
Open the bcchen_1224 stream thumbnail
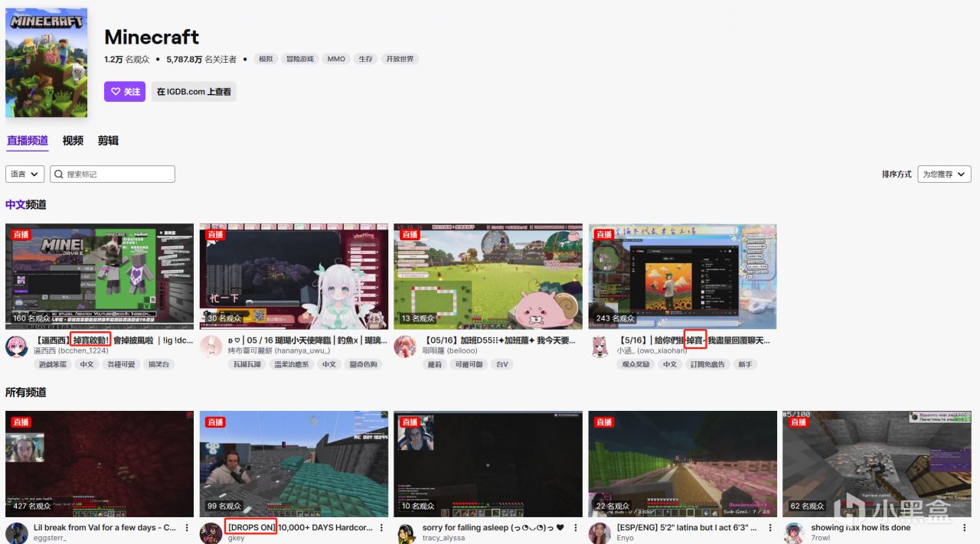point(100,276)
